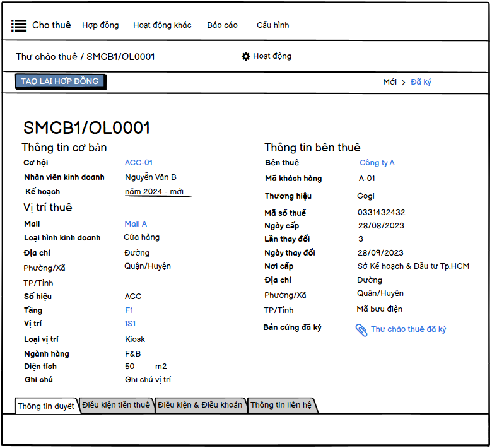The height and width of the screenshot is (448, 492).
Task: Click the gear icon next to Hoạt động
Action: coord(246,56)
